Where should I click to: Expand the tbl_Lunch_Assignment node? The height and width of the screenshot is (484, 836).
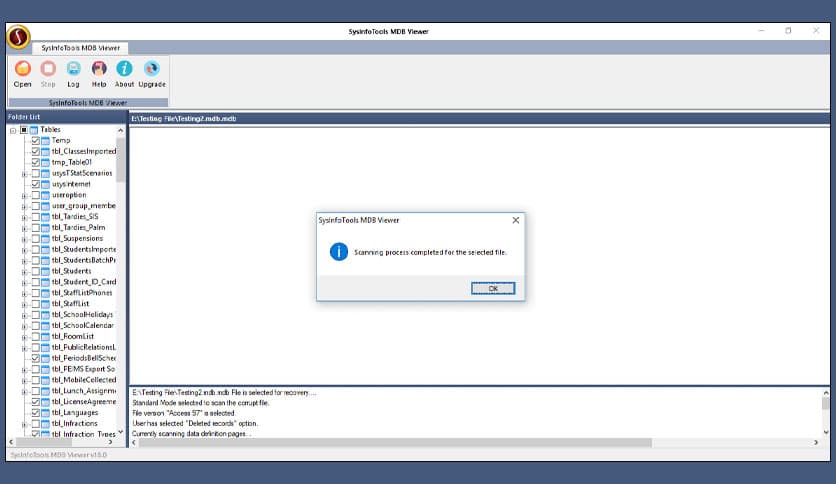point(24,392)
